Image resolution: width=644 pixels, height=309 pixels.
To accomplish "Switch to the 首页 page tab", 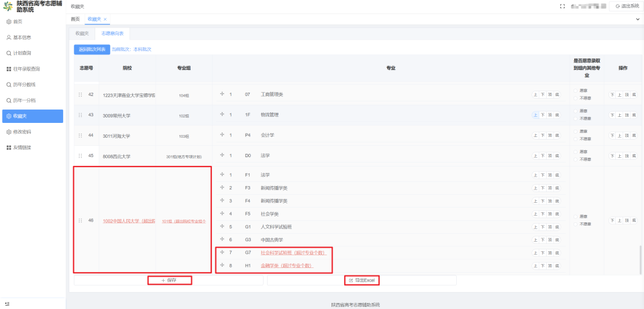I will click(x=75, y=19).
